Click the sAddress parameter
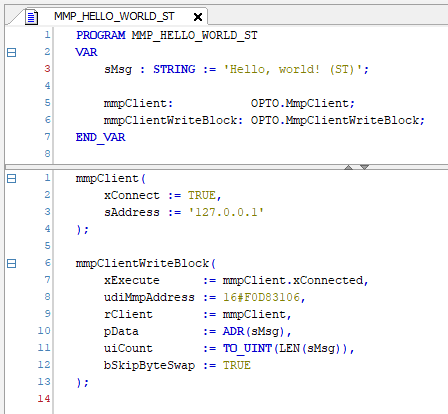448x414 pixels. pos(132,212)
